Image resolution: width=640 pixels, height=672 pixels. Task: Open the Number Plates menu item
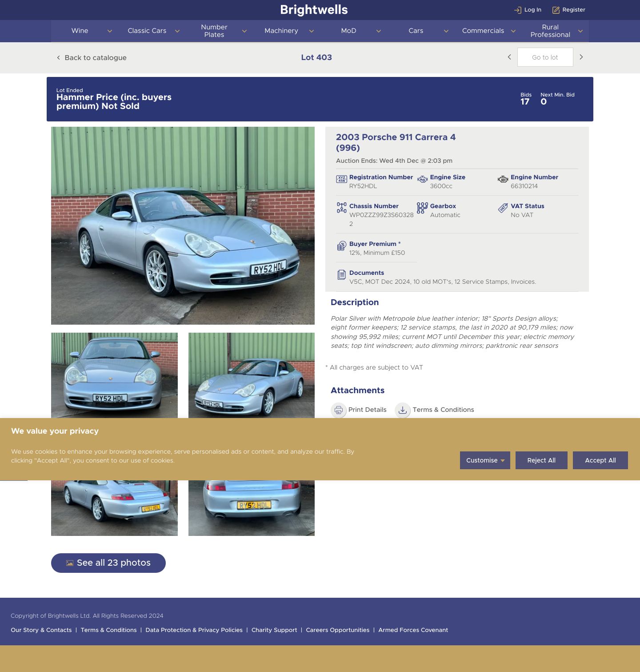[214, 31]
